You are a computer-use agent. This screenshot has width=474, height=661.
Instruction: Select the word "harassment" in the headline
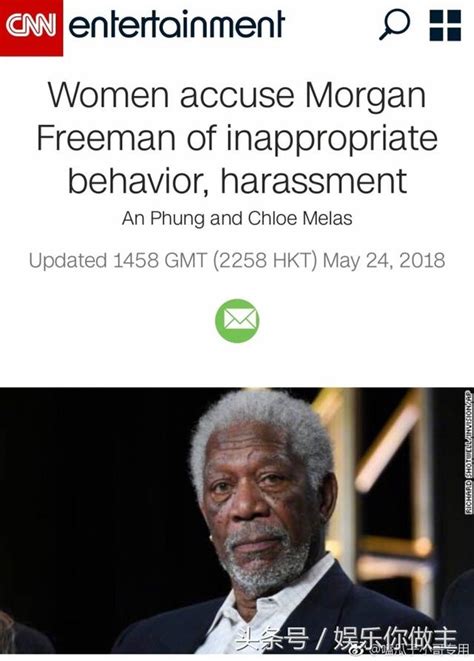coord(314,180)
